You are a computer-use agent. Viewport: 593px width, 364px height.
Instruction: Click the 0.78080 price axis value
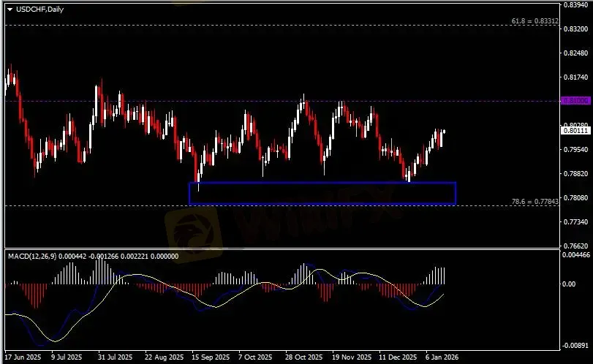point(575,197)
